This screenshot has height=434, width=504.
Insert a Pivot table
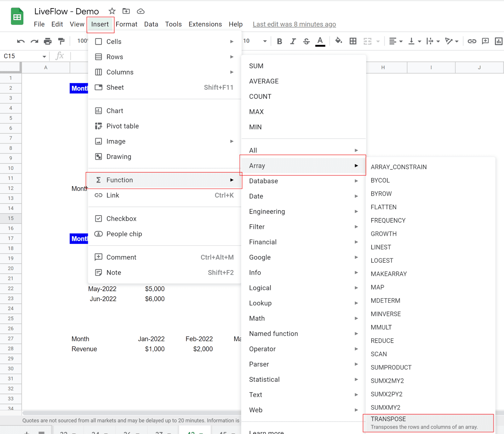click(x=165, y=126)
